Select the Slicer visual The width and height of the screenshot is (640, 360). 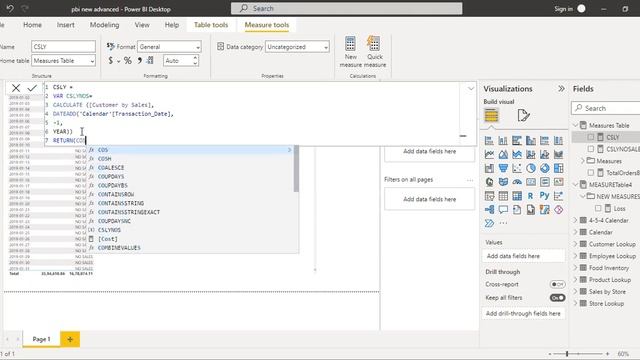[489, 196]
